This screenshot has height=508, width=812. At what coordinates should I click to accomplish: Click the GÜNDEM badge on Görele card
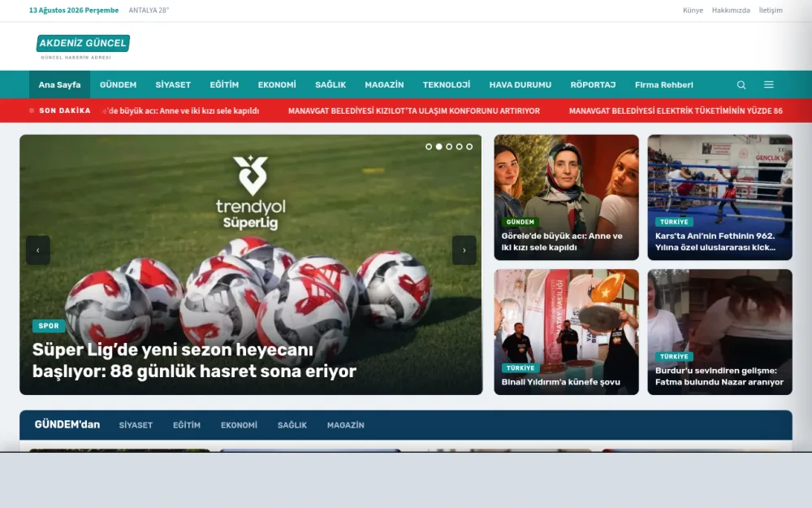[520, 222]
